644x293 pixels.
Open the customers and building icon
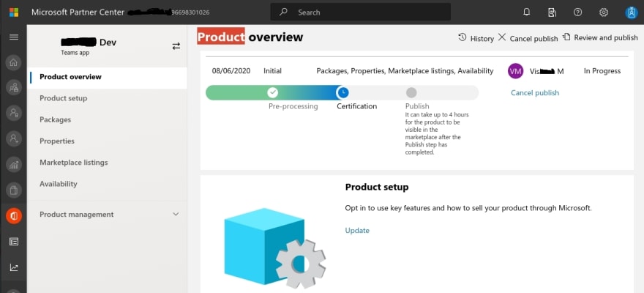14,88
